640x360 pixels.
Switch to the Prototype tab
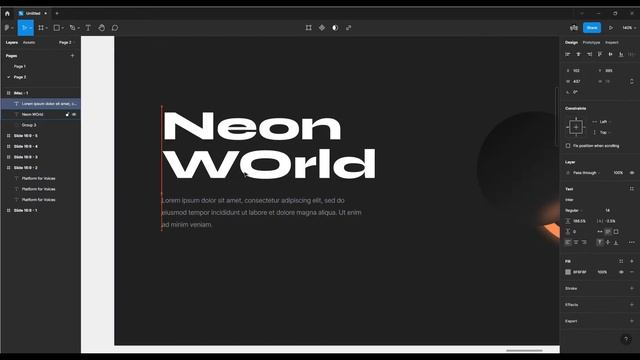(x=591, y=42)
